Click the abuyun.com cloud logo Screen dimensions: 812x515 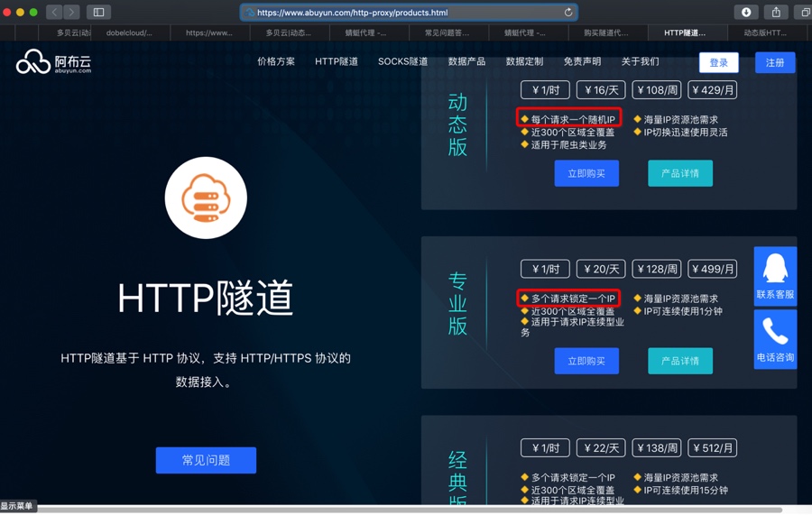tap(54, 62)
